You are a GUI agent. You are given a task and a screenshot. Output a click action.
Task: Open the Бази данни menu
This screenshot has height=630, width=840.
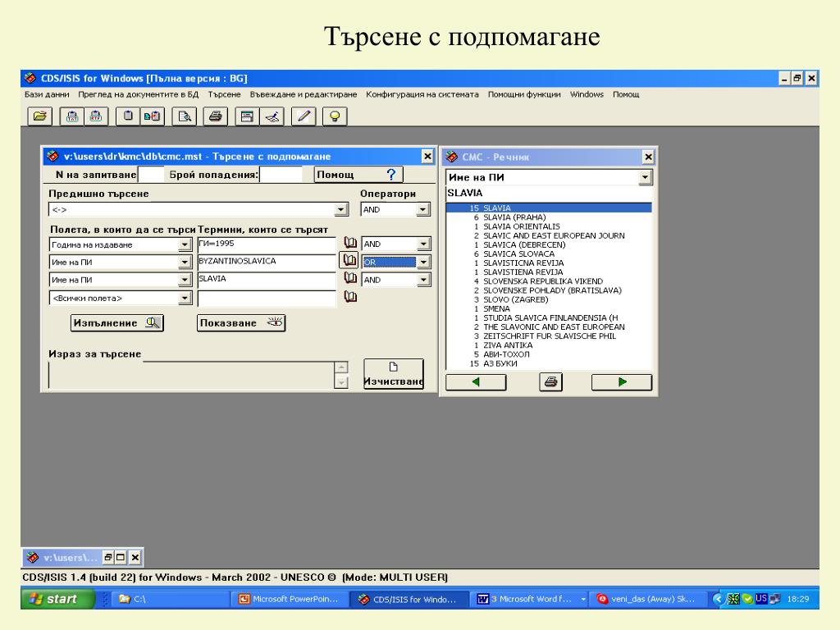pyautogui.click(x=47, y=94)
